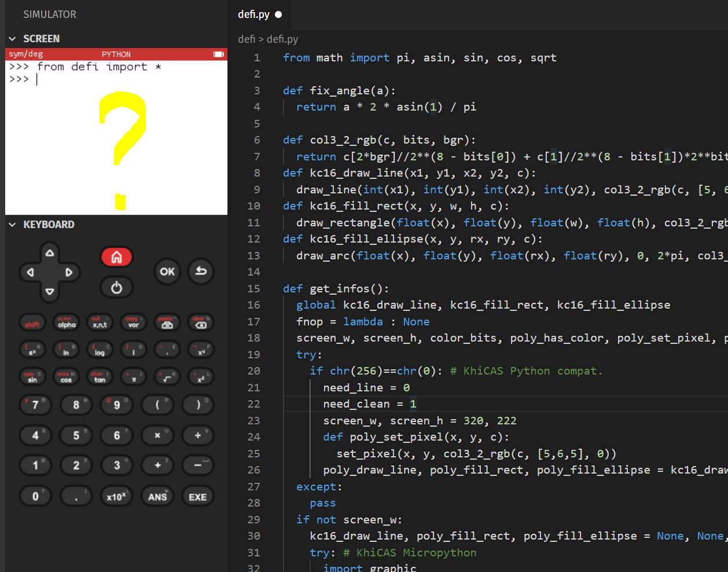The image size is (728, 572).
Task: Click the minus key
Action: coord(198,465)
